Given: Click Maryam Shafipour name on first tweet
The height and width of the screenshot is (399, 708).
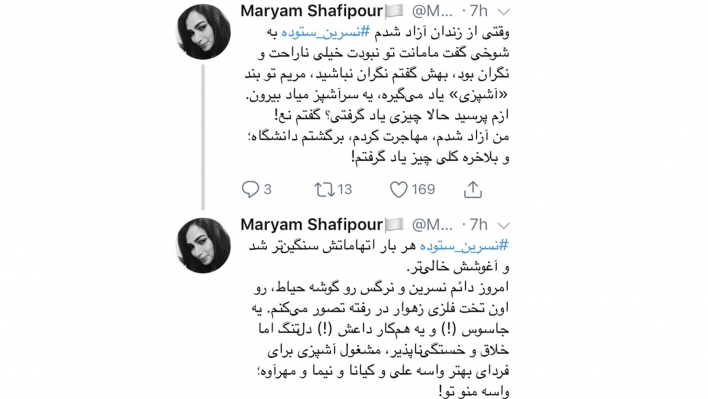Looking at the screenshot, I should point(312,11).
